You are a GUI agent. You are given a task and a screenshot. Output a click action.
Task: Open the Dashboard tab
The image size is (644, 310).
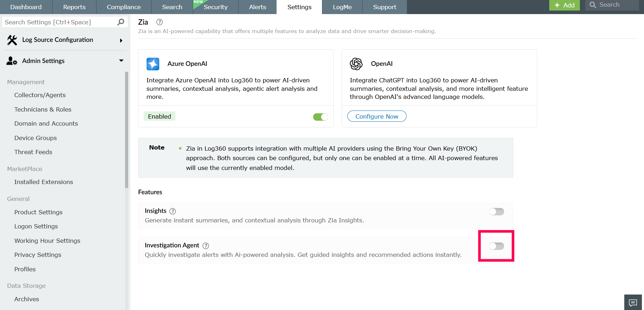point(26,7)
